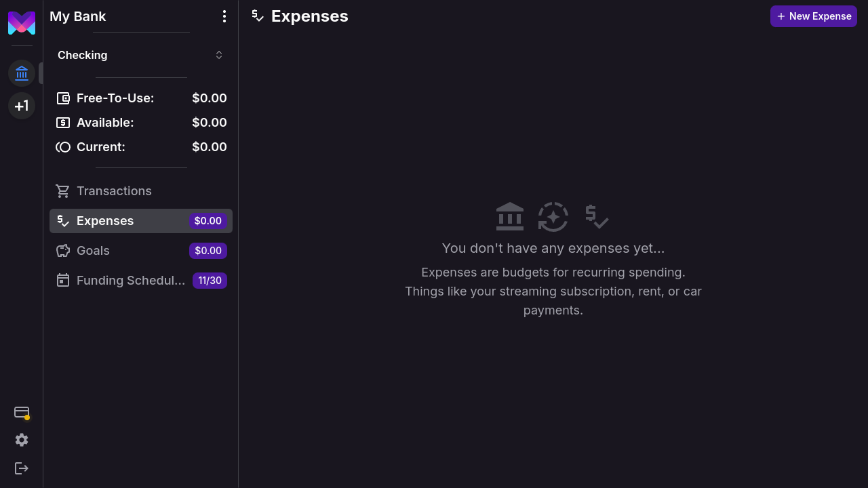
Task: Click the Free-To-Use balance amount
Action: [x=209, y=98]
